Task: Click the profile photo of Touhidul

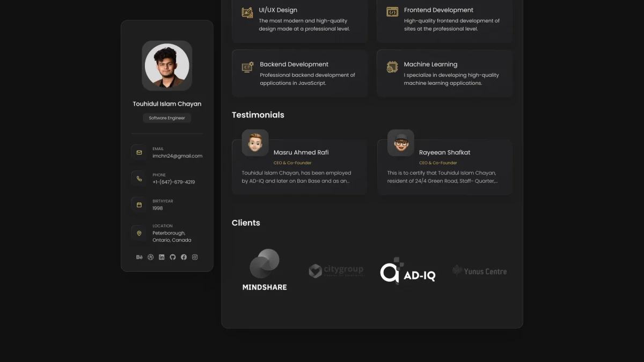Action: click(167, 65)
